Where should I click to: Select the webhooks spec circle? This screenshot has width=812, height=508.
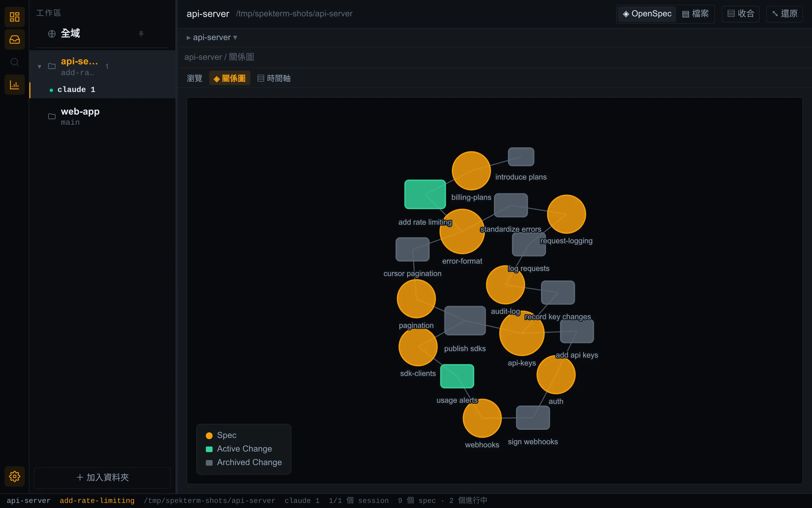coord(482,418)
